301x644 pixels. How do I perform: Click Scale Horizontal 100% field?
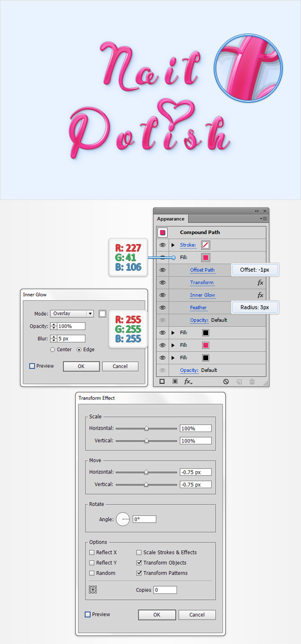[x=196, y=428]
